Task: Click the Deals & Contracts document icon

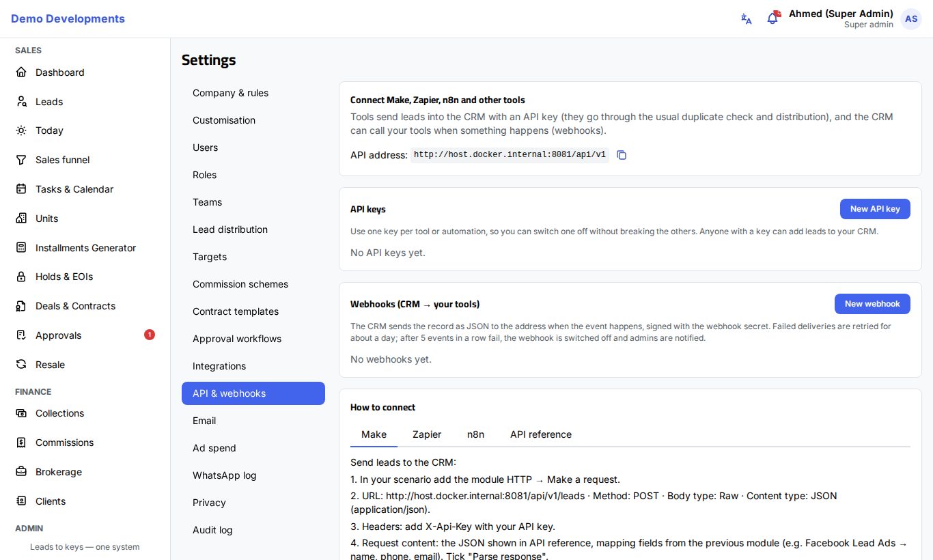Action: point(22,306)
